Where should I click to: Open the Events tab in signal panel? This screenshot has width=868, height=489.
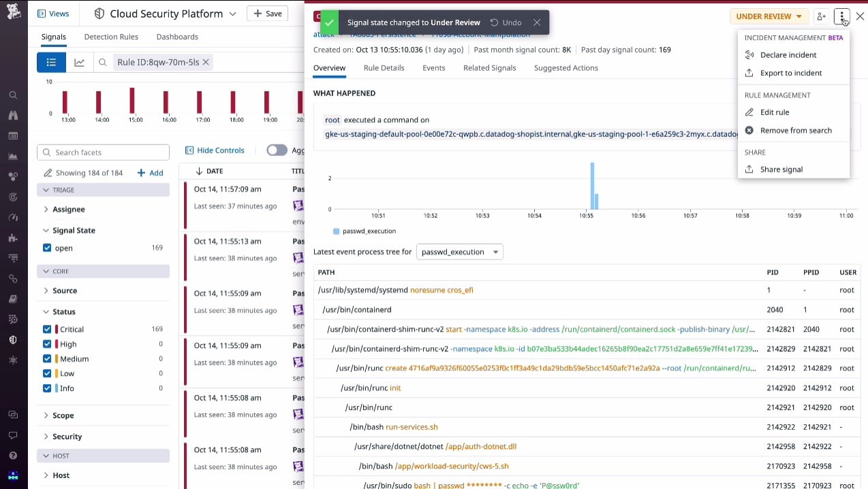pos(433,68)
